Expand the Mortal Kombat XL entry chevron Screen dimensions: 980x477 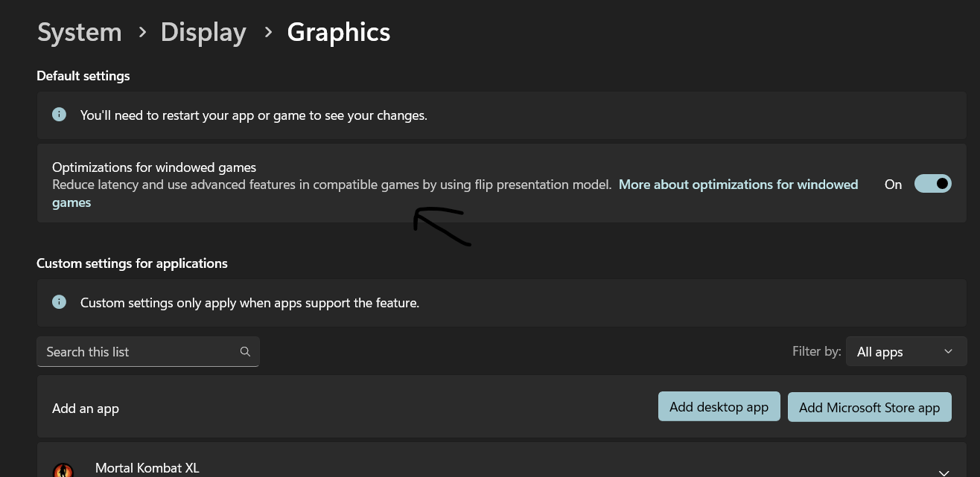click(x=944, y=472)
